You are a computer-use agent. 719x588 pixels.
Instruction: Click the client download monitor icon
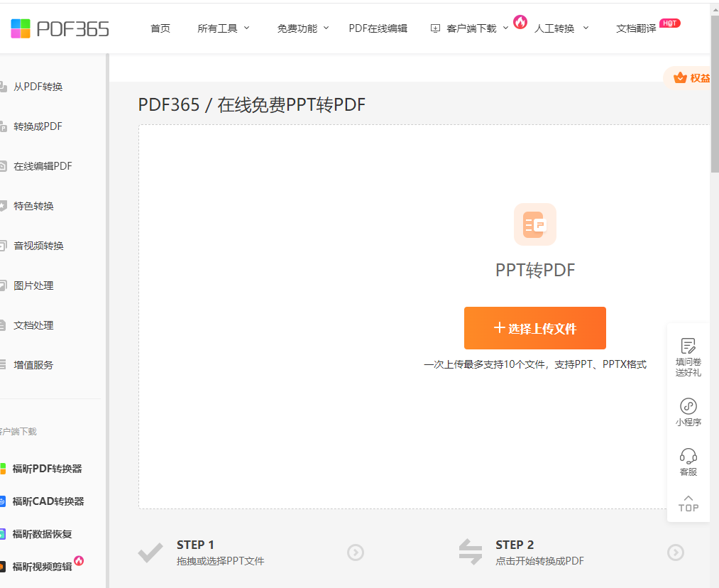(435, 28)
